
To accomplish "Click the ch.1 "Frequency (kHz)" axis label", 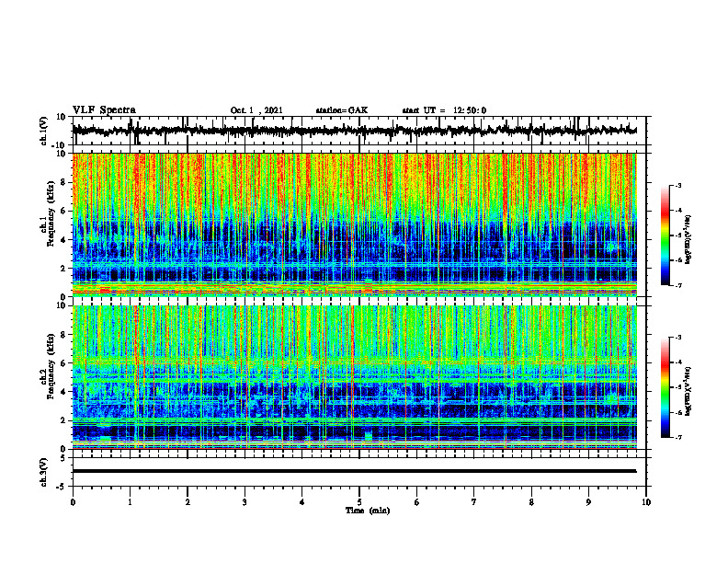I will click(x=51, y=214).
